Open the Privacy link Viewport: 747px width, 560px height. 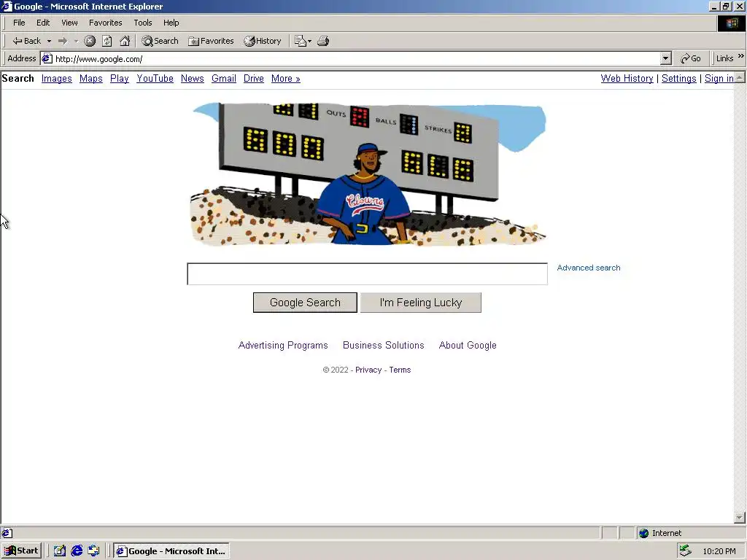(x=368, y=370)
